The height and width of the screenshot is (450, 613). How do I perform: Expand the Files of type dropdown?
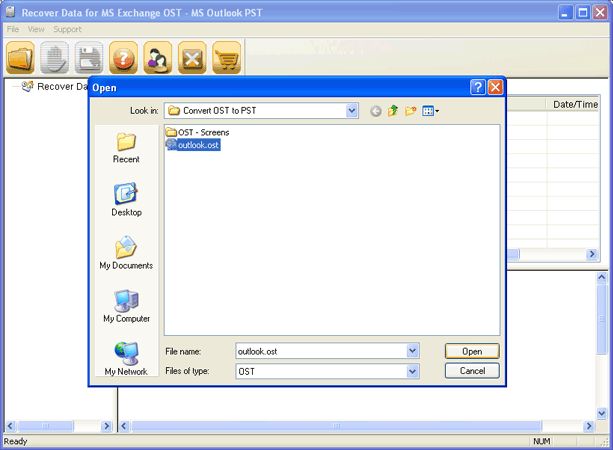(x=412, y=371)
